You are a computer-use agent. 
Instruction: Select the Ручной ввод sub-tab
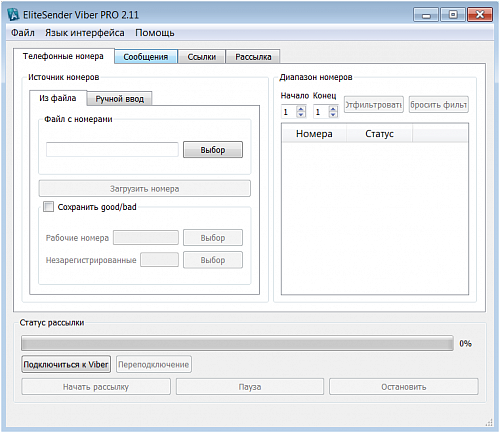point(120,99)
